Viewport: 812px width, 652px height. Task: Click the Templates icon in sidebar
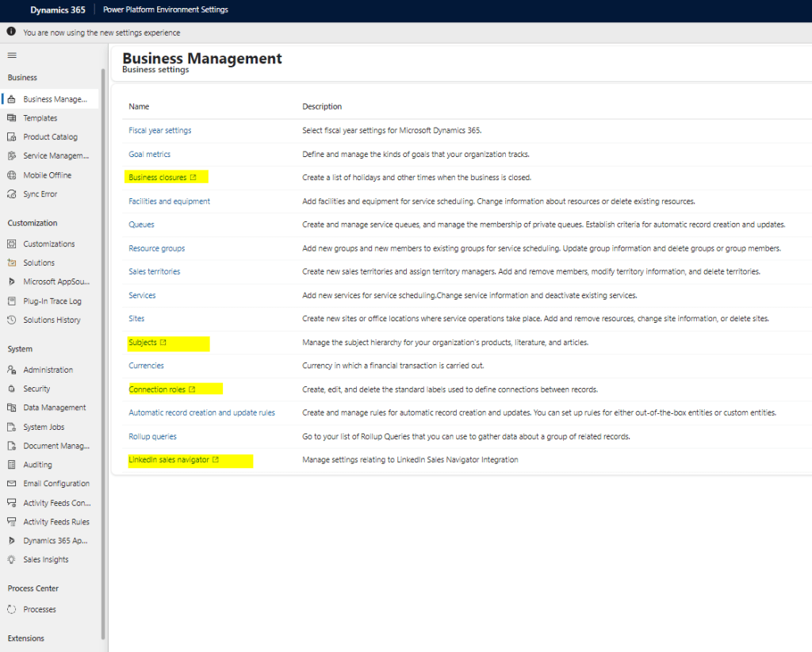click(x=12, y=118)
